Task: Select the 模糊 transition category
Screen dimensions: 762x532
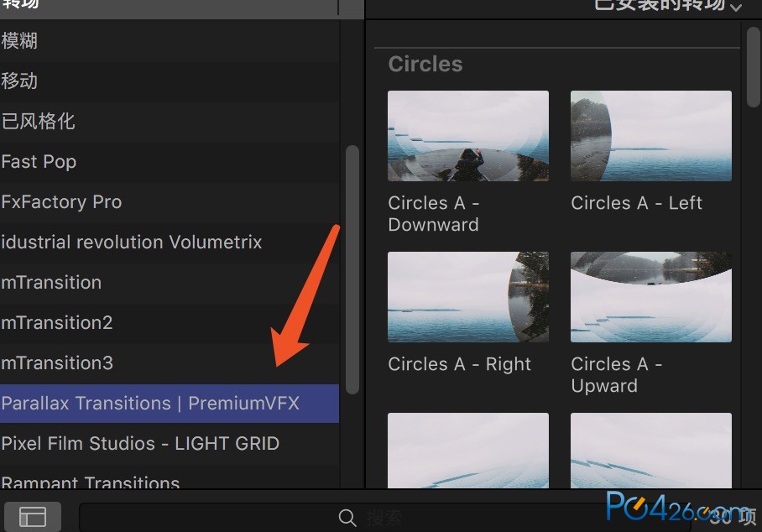Action: pyautogui.click(x=170, y=41)
